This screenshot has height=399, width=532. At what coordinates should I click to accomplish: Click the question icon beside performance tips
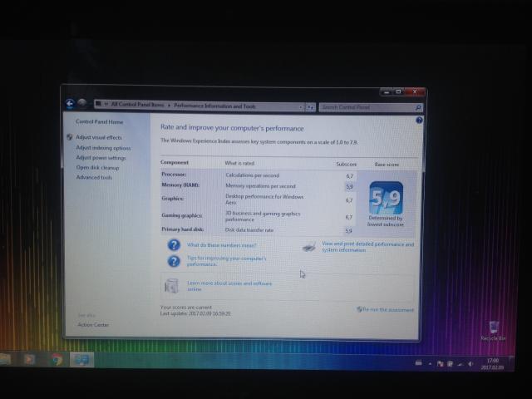pyautogui.click(x=174, y=261)
